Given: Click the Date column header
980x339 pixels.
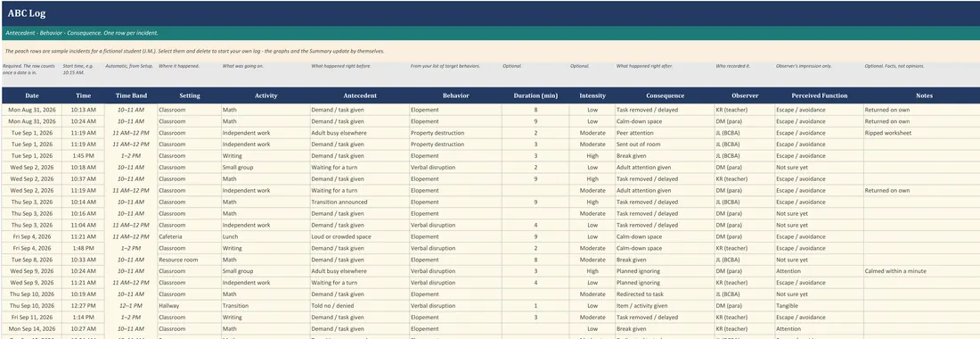Looking at the screenshot, I should [x=32, y=95].
